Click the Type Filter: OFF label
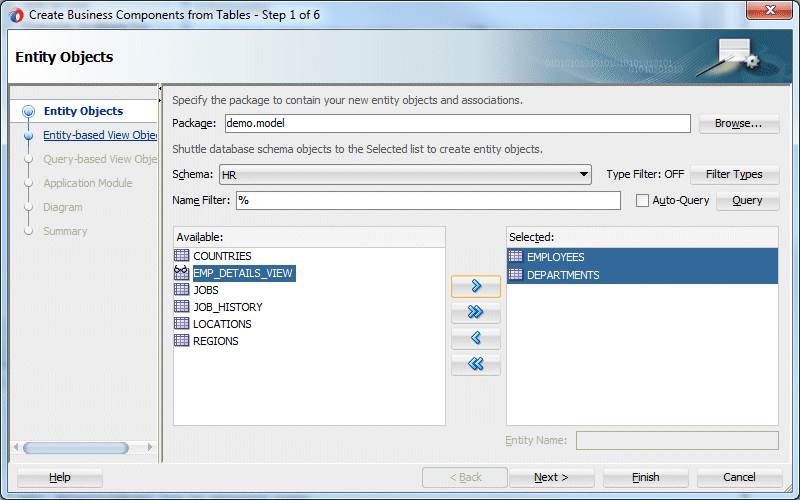 pyautogui.click(x=645, y=174)
